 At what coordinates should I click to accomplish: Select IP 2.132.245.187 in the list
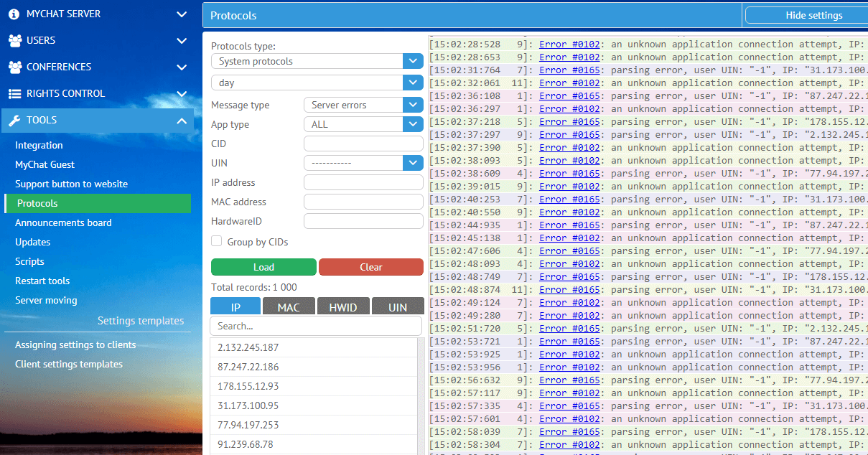tap(313, 347)
